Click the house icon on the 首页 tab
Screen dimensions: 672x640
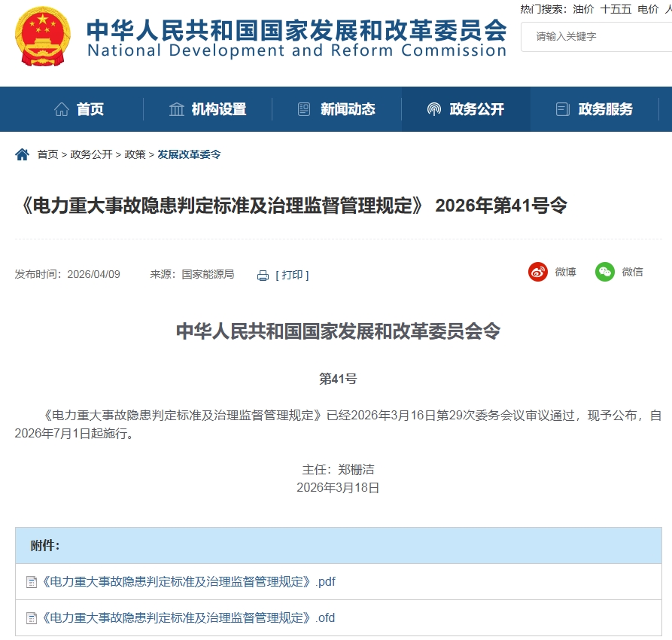62,108
